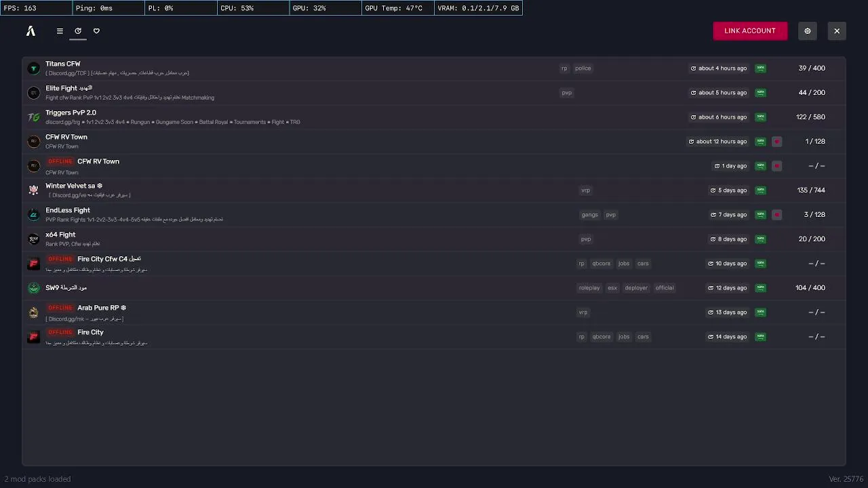
Task: Click red badge icon on offline CFW RV Town row
Action: [x=777, y=166]
